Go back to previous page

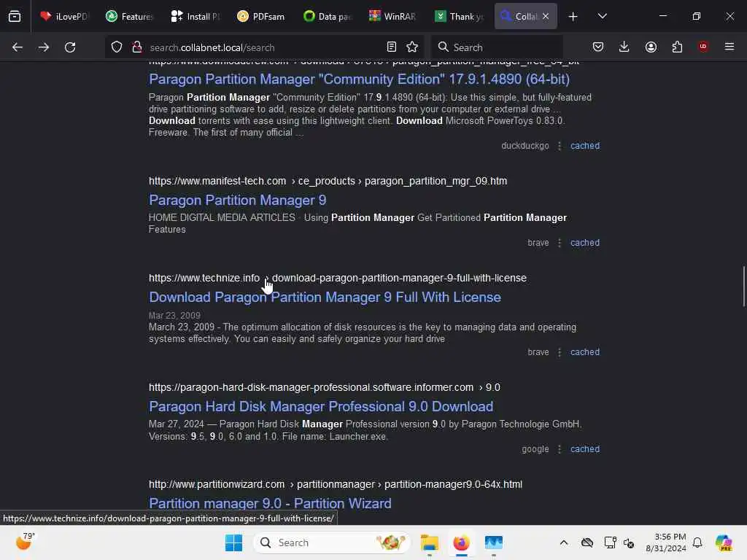click(18, 47)
